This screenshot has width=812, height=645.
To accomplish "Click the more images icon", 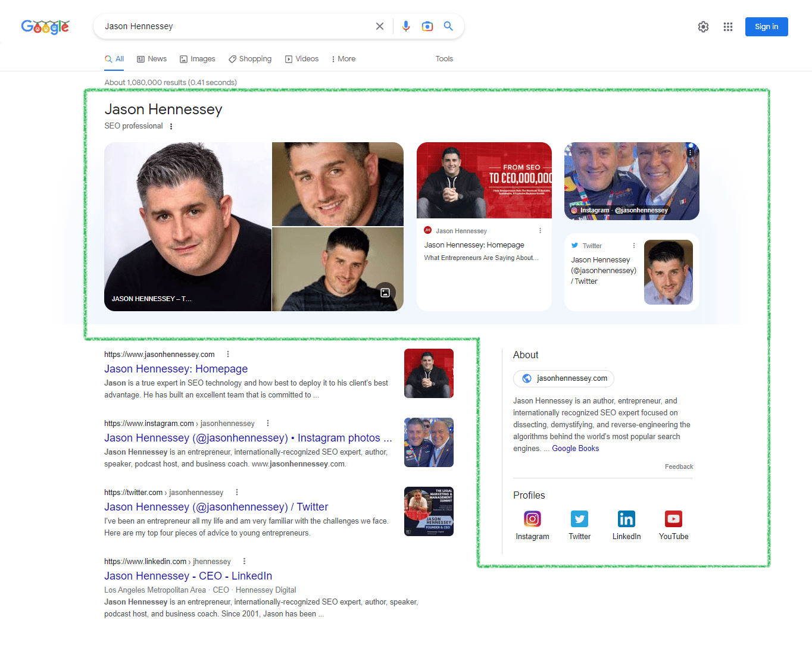I will tap(385, 293).
